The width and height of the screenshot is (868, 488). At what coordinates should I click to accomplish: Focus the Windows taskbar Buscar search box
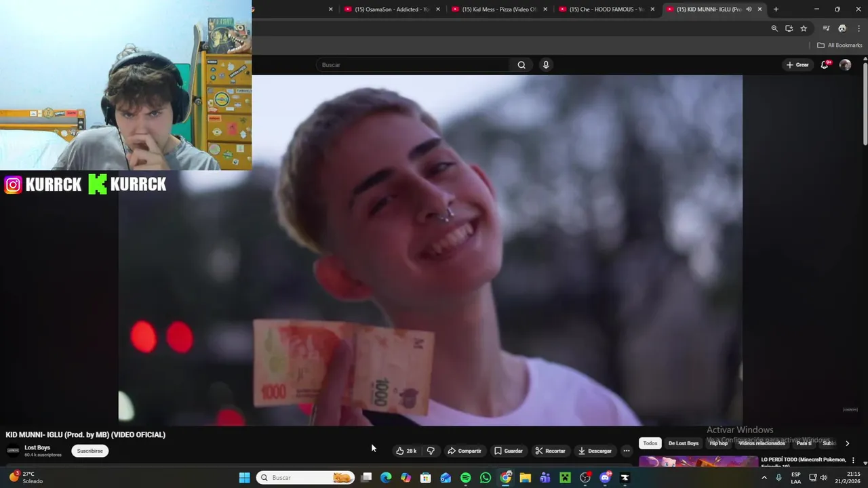(305, 478)
